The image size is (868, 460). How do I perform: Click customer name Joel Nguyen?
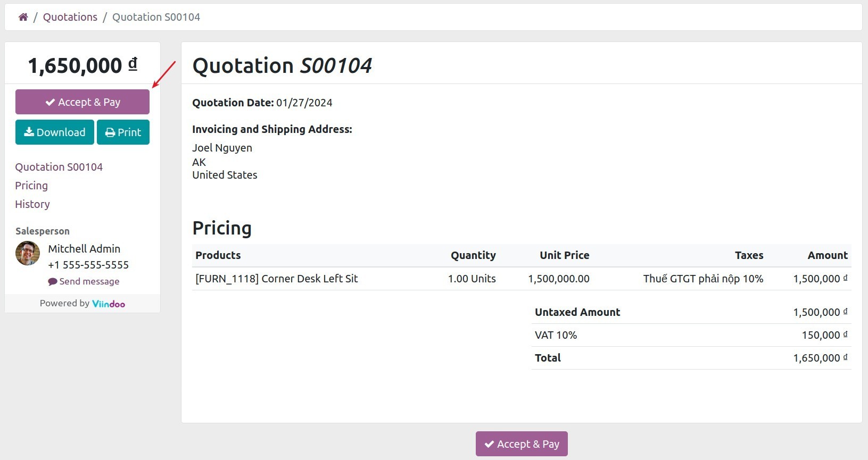(x=222, y=148)
